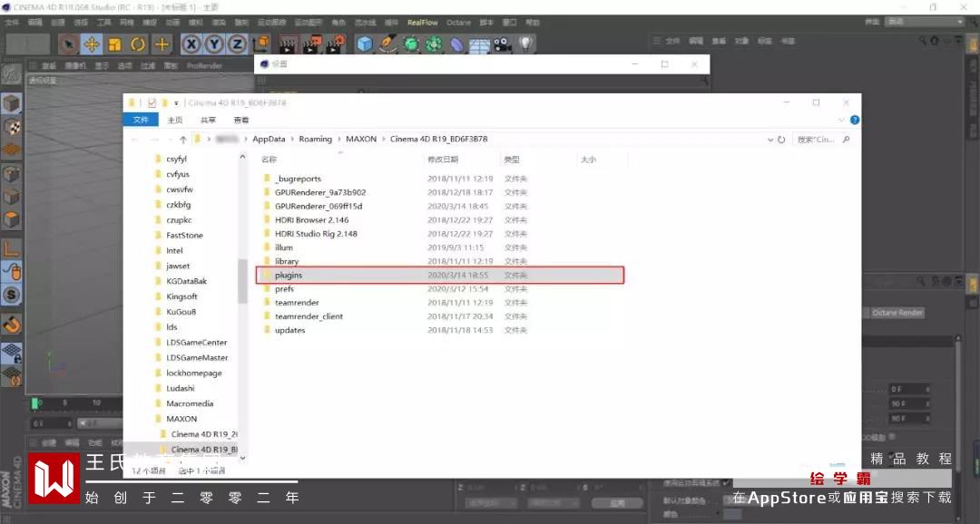
Task: Click AppData in the address breadcrumb
Action: pos(269,140)
